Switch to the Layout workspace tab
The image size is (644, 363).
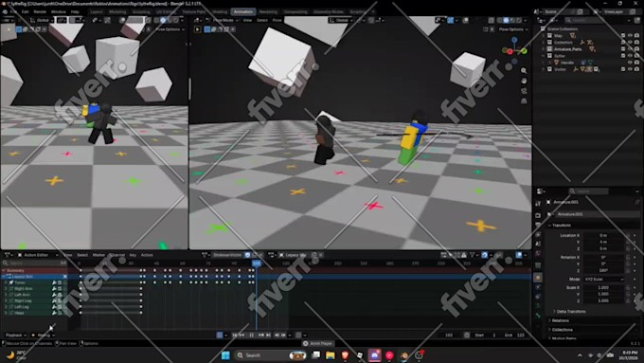click(x=97, y=11)
